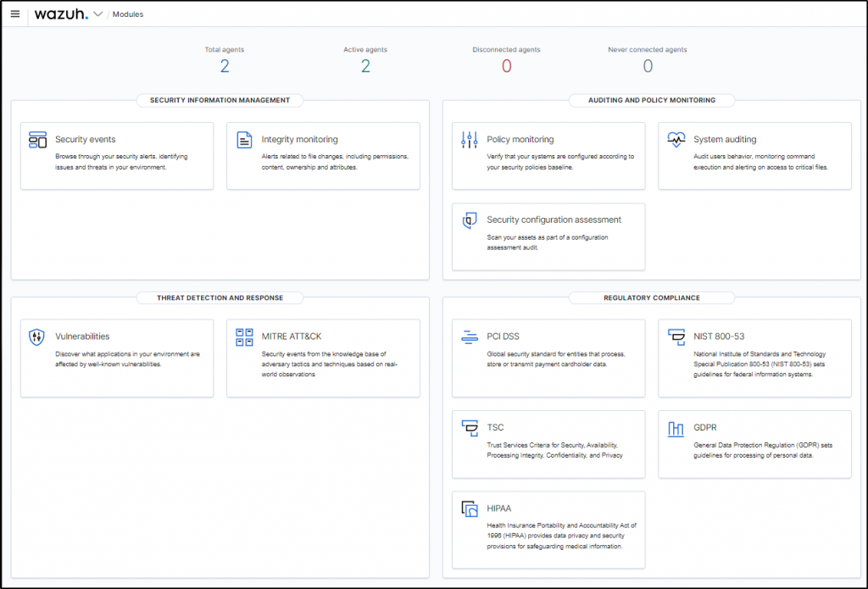Click the HIPAA module icon

coord(470,508)
